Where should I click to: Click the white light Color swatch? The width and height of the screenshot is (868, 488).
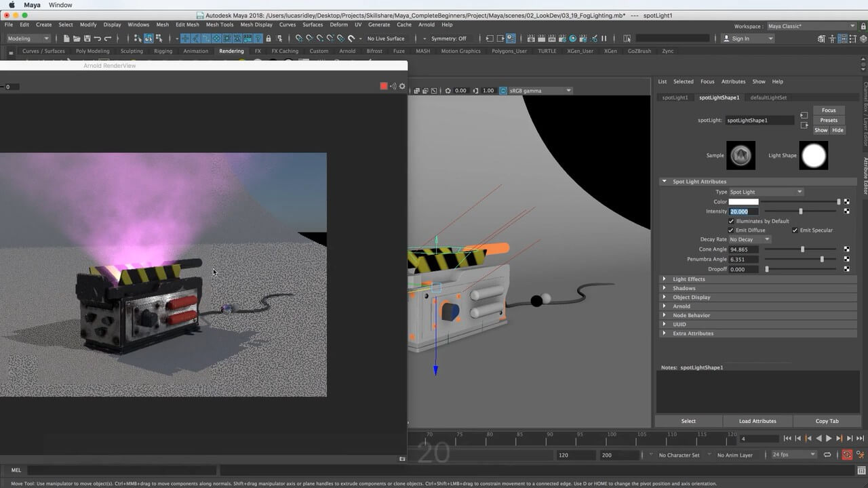[743, 202]
